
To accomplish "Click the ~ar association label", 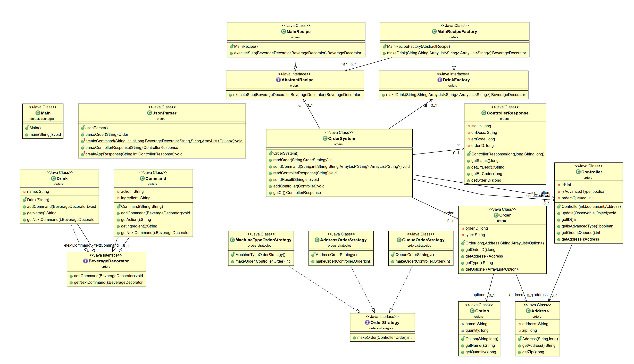I will click(x=344, y=64).
